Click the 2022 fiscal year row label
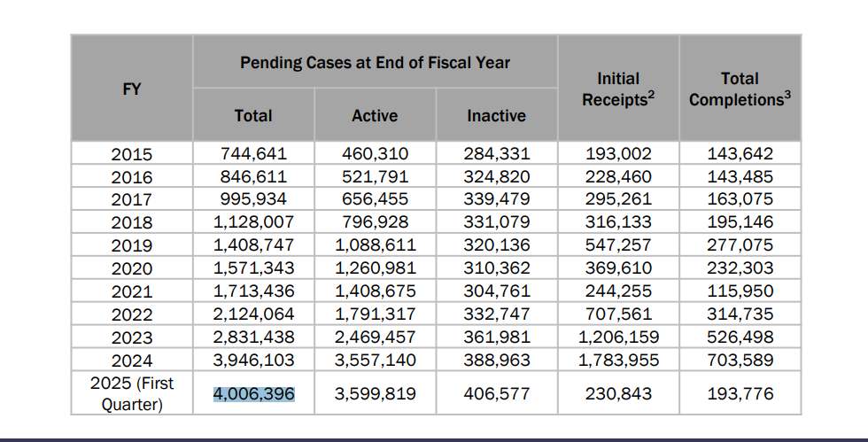This screenshot has height=442, width=868. pos(132,314)
